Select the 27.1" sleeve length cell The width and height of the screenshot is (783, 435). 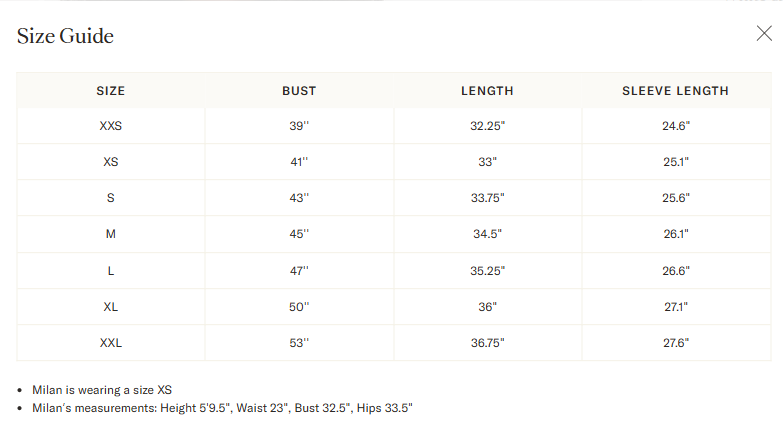pyautogui.click(x=675, y=307)
